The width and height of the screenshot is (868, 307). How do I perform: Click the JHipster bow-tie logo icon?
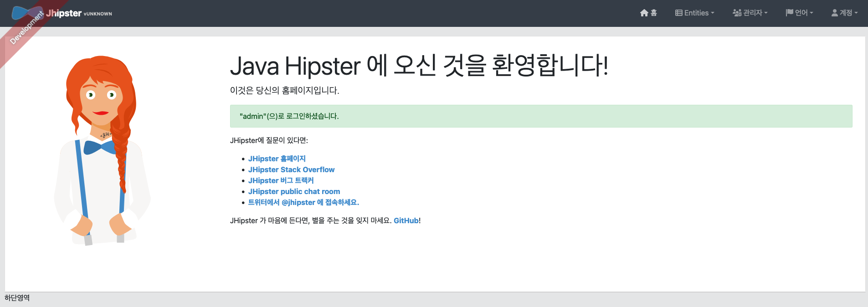[27, 13]
